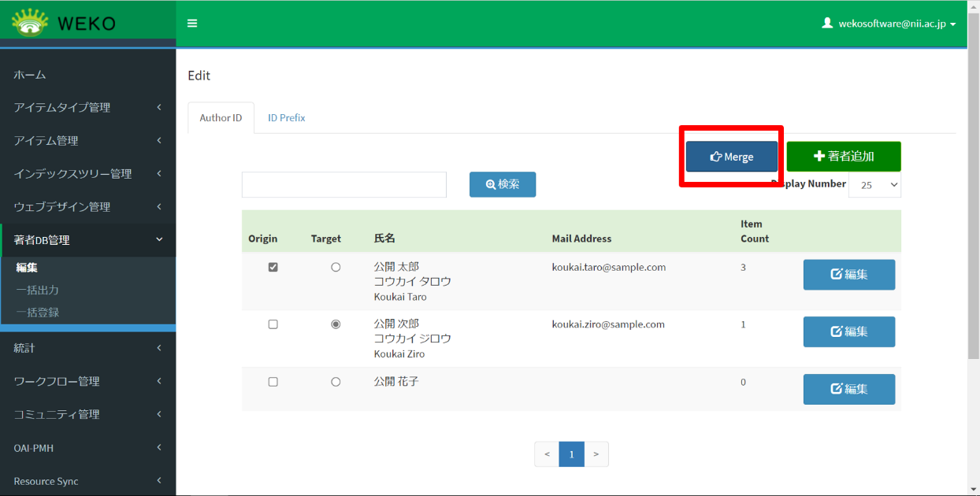
Task: Go to next page with > button
Action: (596, 454)
